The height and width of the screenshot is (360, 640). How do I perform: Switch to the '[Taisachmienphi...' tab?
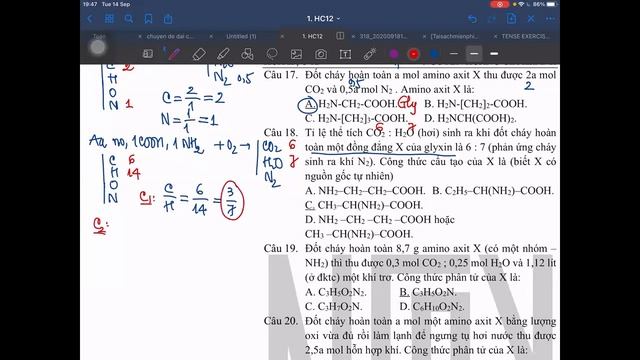point(454,36)
